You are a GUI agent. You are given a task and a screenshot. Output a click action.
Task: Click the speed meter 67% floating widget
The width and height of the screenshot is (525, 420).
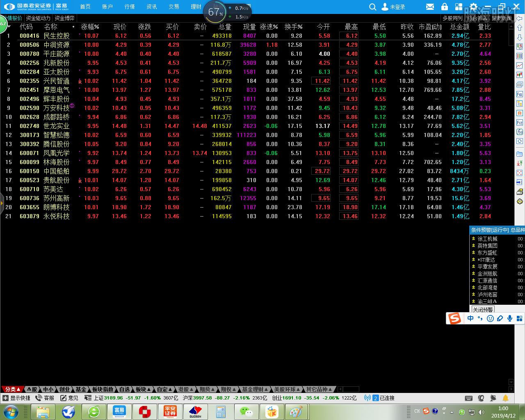pos(215,12)
